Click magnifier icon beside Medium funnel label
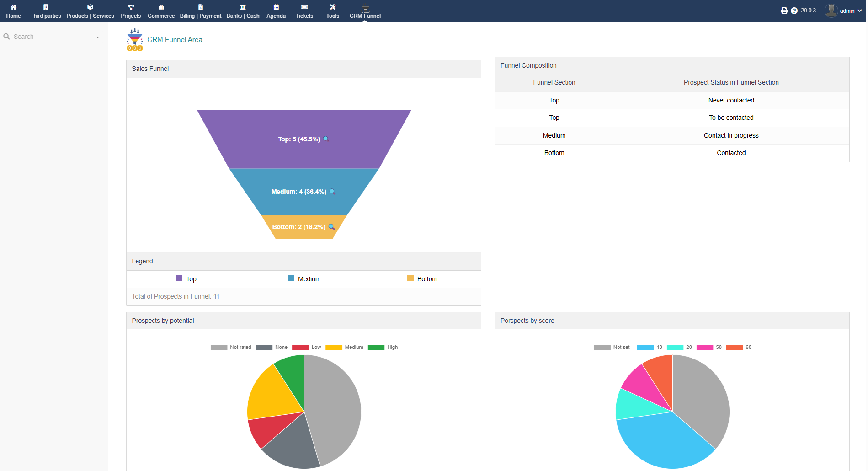Viewport: 868px width, 471px height. [x=332, y=192]
